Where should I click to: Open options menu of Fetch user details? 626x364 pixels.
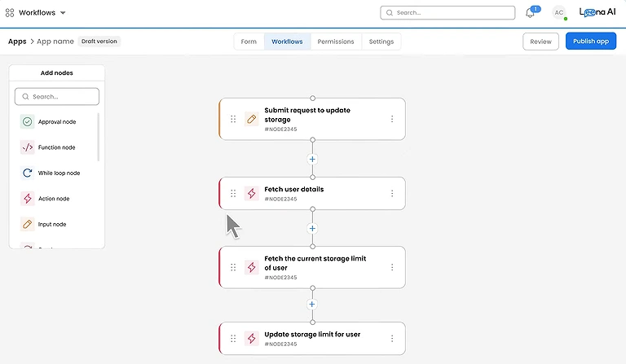point(392,193)
